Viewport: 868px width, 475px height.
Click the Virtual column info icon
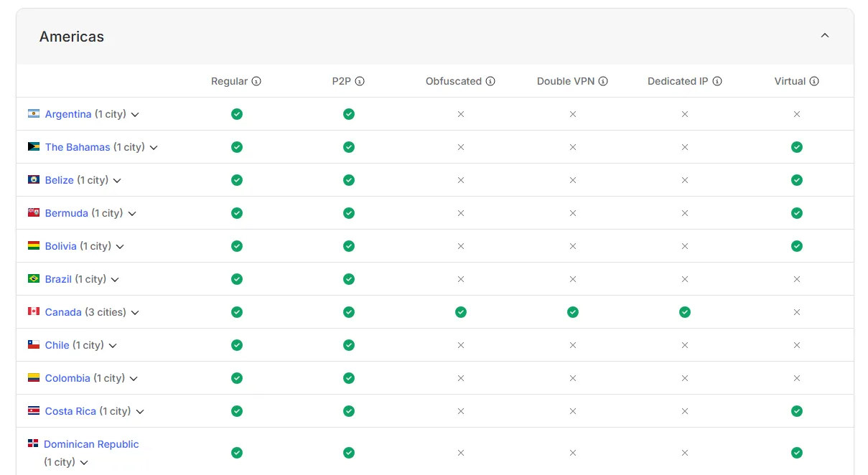(814, 82)
